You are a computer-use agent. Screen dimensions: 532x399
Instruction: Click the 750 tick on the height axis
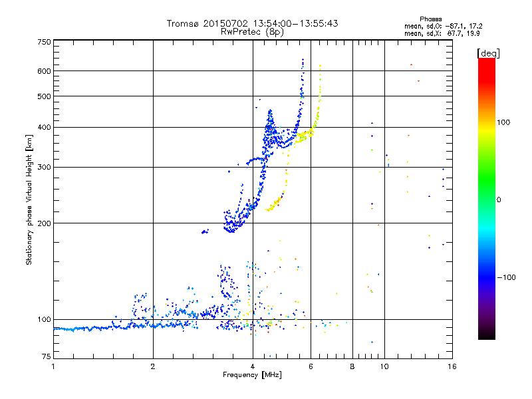(x=45, y=41)
